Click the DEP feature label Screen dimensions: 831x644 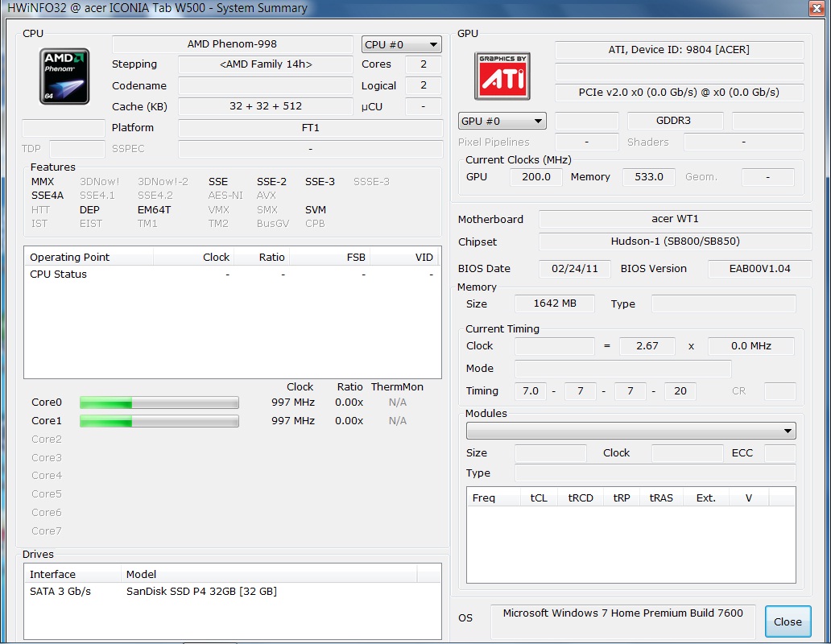[89, 210]
